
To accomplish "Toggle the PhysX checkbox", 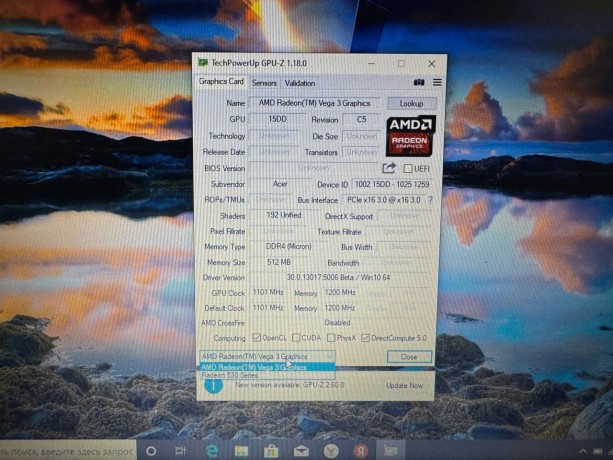I will pos(331,338).
